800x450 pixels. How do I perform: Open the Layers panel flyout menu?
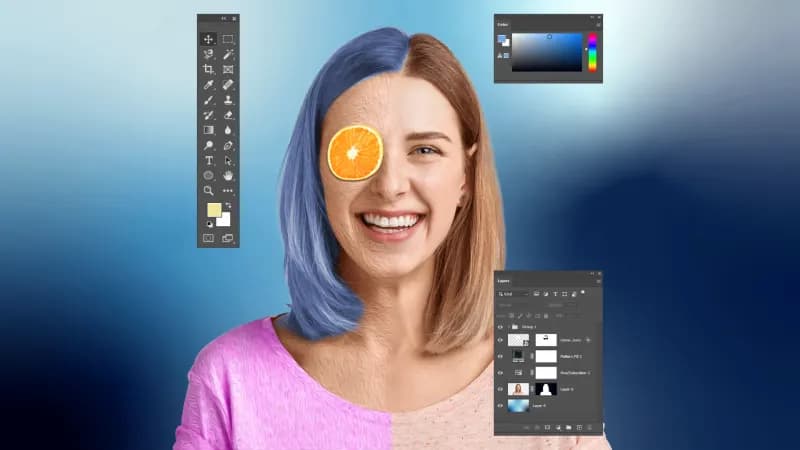tap(598, 281)
